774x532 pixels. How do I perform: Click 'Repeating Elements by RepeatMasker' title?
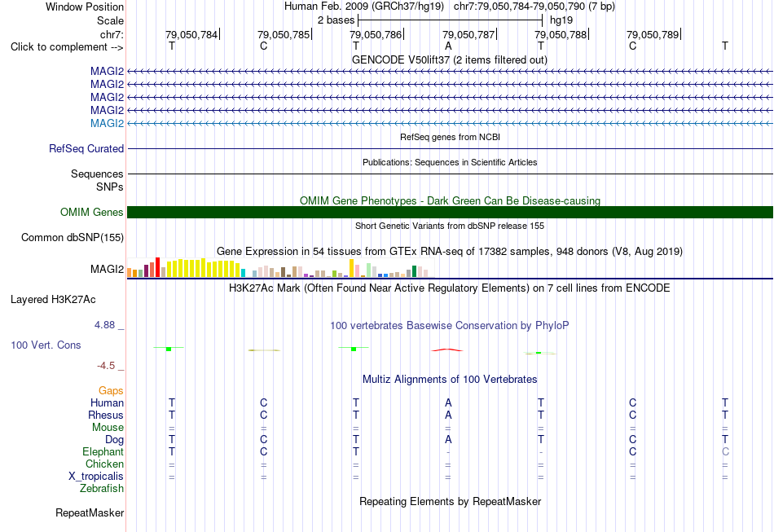click(451, 501)
